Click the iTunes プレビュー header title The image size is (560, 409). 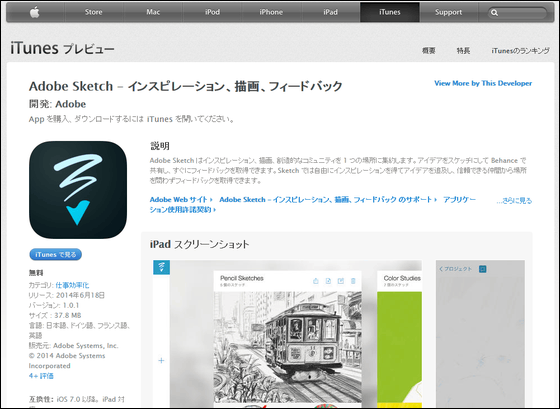pos(62,48)
